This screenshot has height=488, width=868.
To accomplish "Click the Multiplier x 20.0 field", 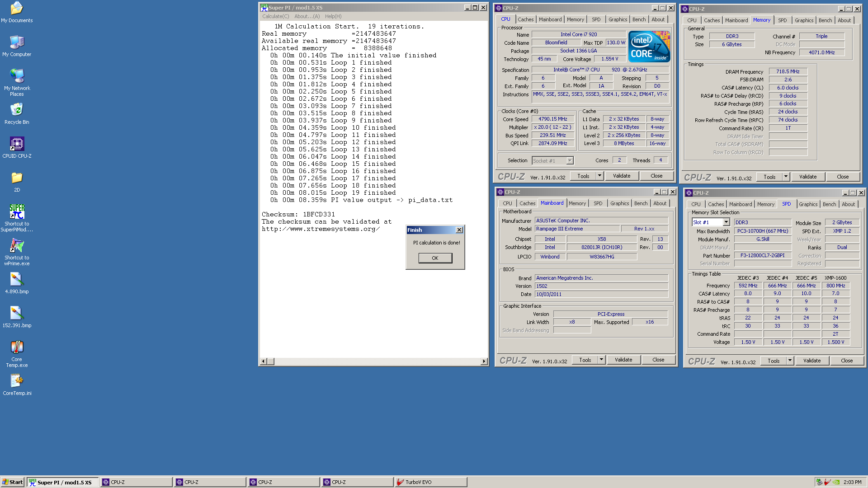I will click(552, 127).
